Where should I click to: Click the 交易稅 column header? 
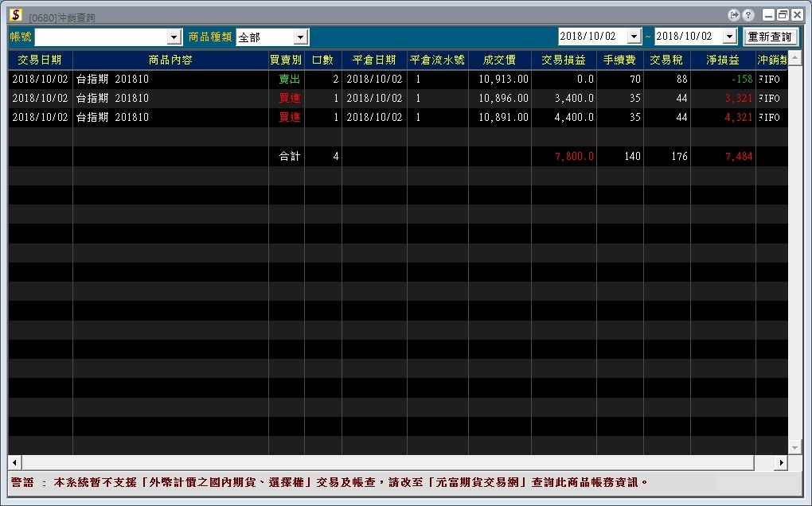(x=666, y=60)
